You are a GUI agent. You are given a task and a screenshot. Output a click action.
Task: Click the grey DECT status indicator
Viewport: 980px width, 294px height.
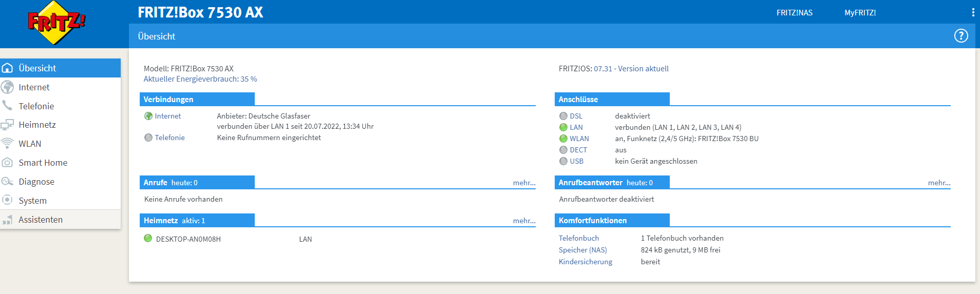coord(563,150)
